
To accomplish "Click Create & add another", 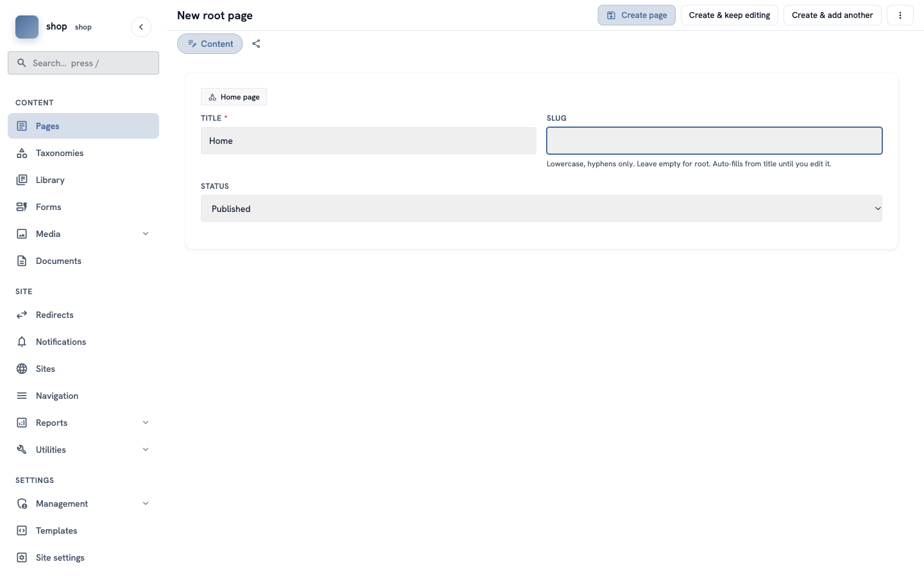I will point(832,15).
